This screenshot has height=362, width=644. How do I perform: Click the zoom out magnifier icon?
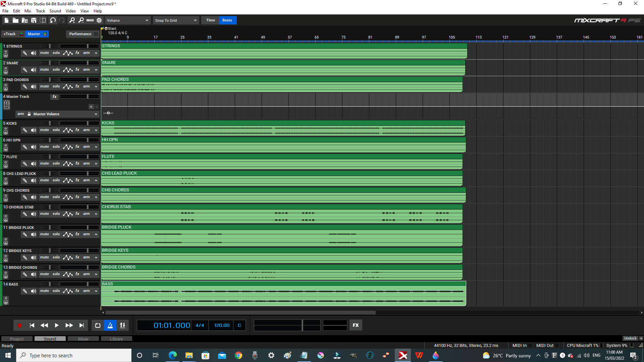click(81, 20)
